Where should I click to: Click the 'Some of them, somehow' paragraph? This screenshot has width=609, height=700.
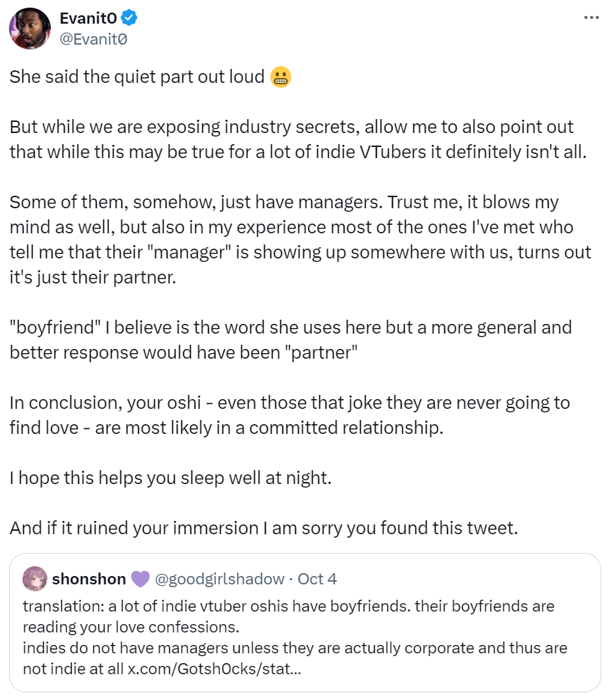point(300,240)
